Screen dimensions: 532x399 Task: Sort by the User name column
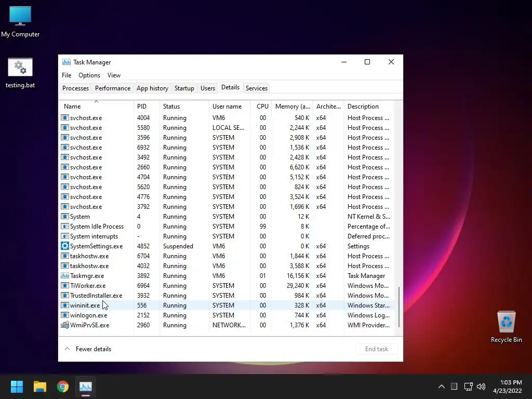(x=230, y=106)
